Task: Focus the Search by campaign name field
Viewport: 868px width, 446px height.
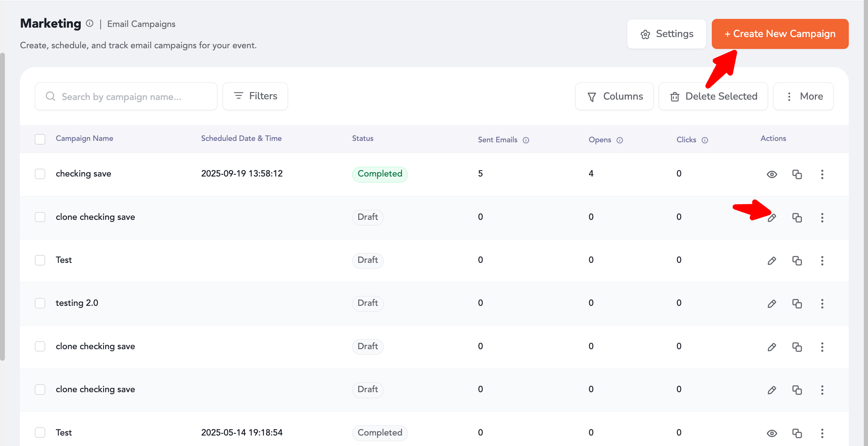Action: point(126,96)
